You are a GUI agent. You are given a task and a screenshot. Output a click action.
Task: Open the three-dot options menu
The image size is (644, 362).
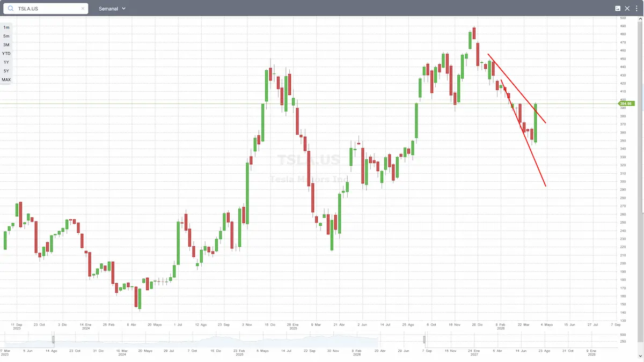[636, 9]
